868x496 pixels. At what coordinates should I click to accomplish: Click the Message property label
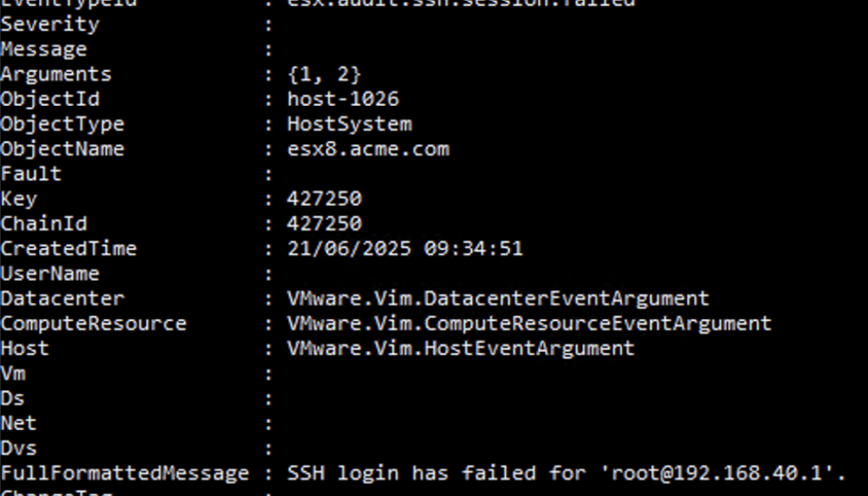[x=43, y=50]
